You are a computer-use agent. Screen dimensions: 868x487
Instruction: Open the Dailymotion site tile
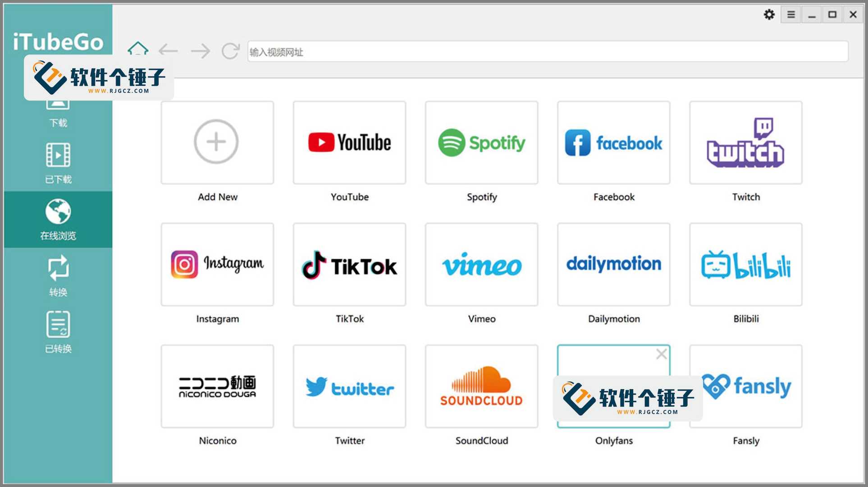[613, 264]
